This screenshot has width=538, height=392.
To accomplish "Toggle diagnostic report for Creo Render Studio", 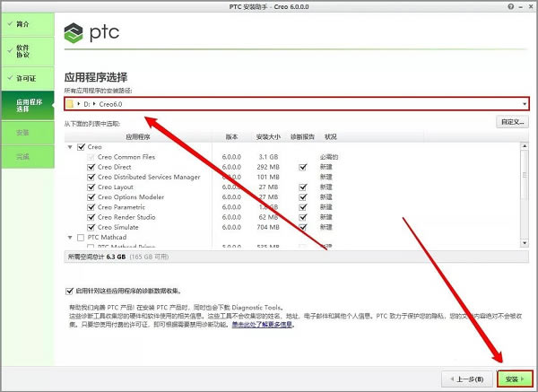I will click(x=303, y=217).
